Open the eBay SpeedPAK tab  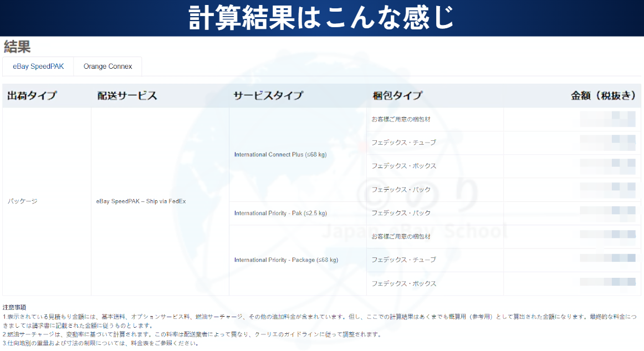click(38, 67)
